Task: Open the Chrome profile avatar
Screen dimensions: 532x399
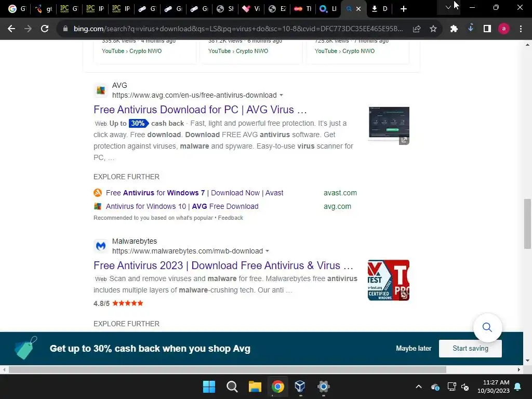Action: 504,29
